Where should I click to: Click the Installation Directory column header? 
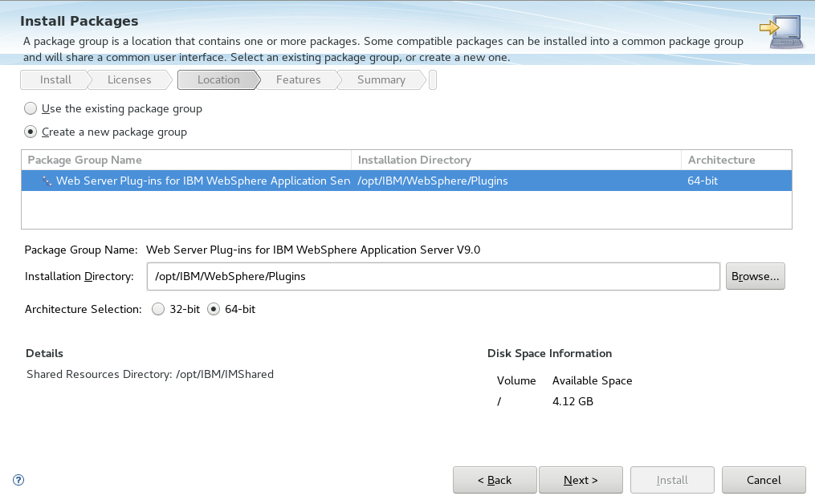516,160
